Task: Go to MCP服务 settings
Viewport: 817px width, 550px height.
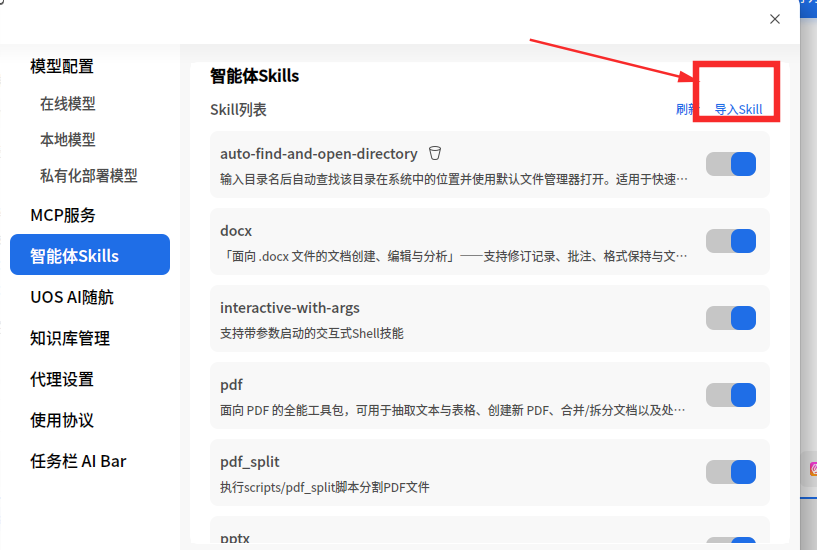Action: [63, 215]
